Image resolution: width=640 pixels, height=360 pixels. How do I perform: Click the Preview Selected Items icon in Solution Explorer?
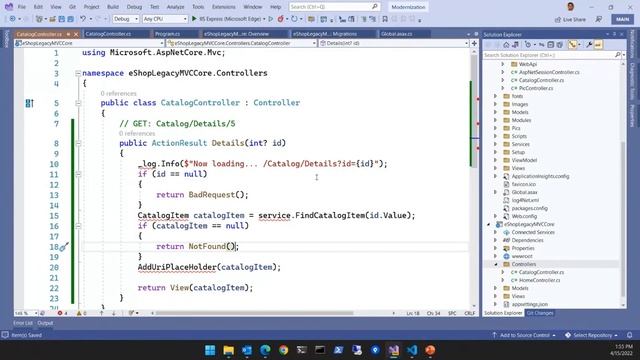(598, 45)
